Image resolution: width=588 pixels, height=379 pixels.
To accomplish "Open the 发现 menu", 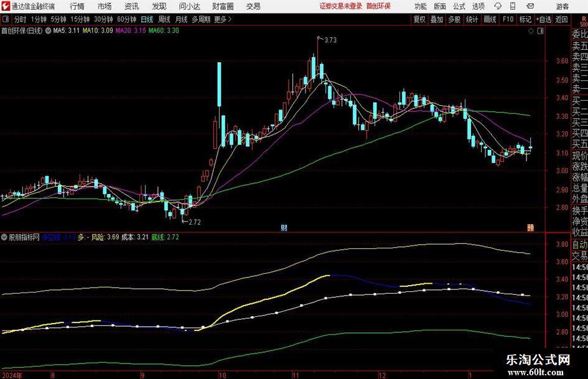I will coord(159,6).
